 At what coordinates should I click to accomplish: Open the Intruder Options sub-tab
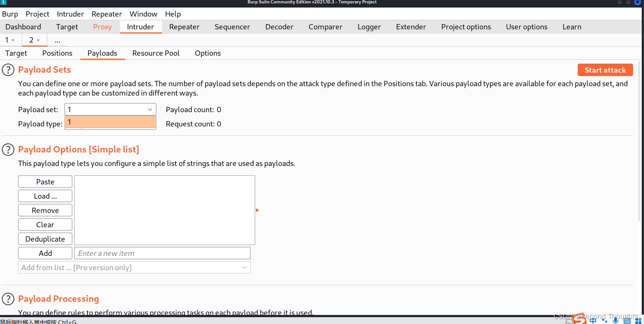(x=208, y=53)
